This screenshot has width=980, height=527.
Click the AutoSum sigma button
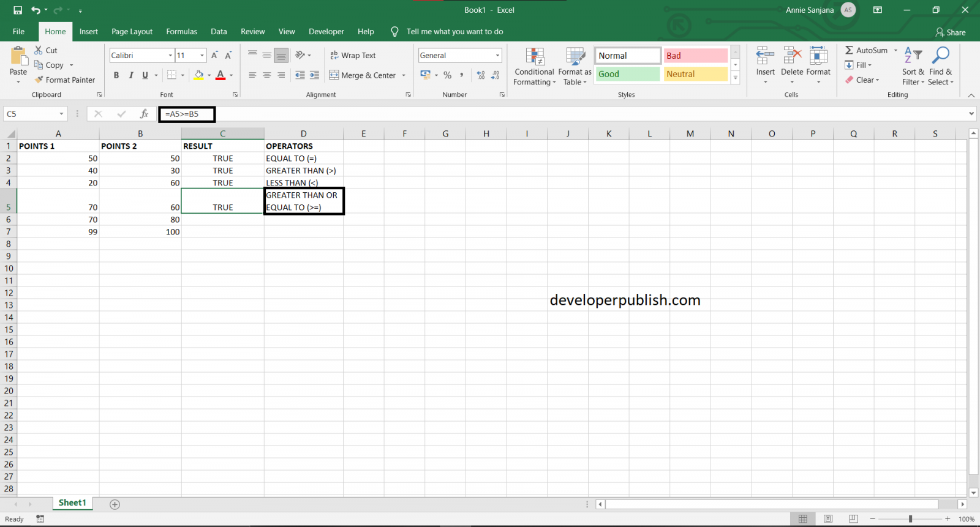tap(865, 50)
